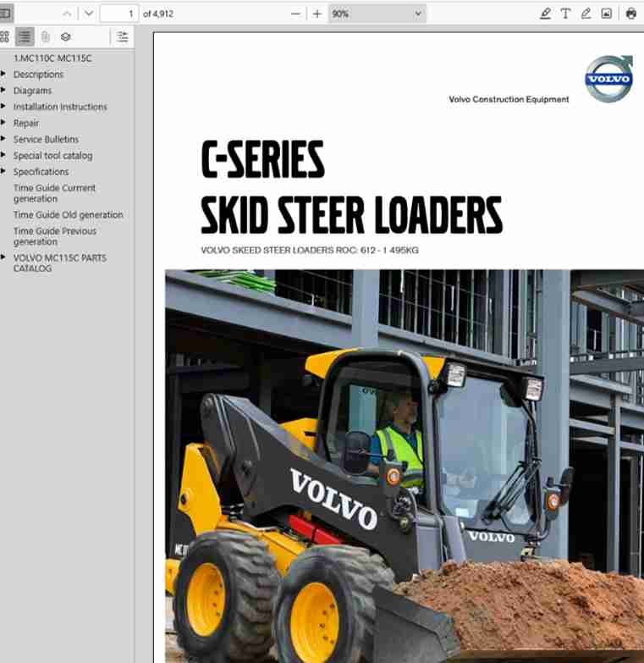Click the skid steer loader photo
The image size is (644, 663).
(x=405, y=466)
